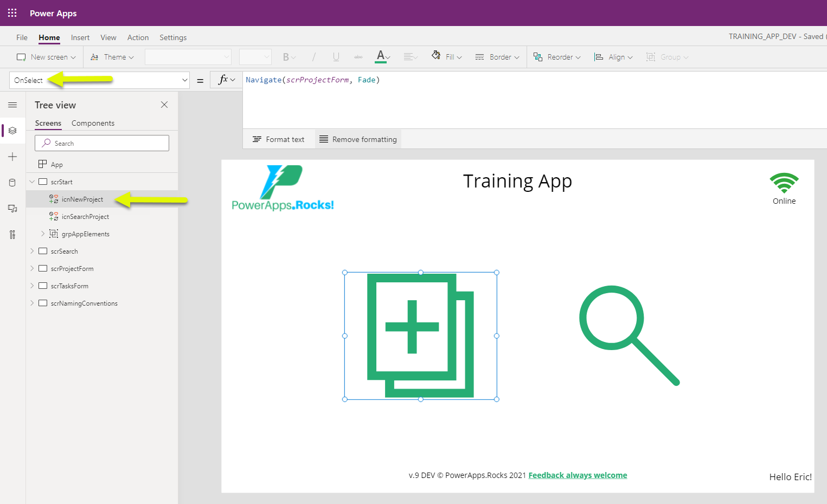Open the File menu
Image resolution: width=827 pixels, height=504 pixels.
22,37
